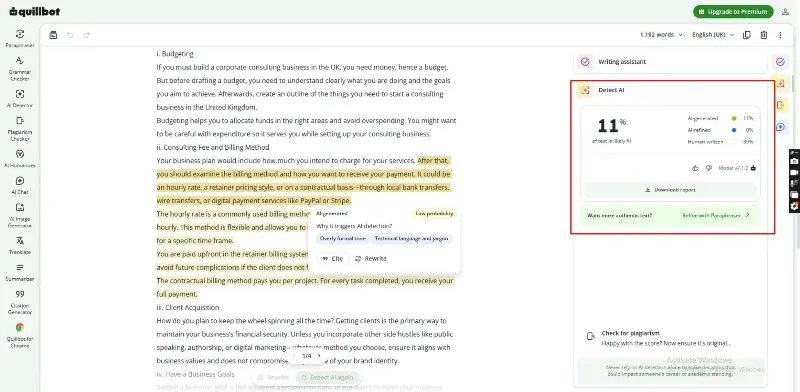
Task: Give thumbs down on detection result
Action: (708, 168)
